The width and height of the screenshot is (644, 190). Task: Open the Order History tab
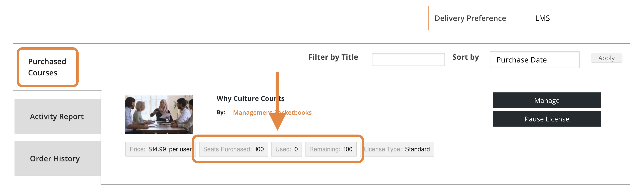tap(55, 158)
